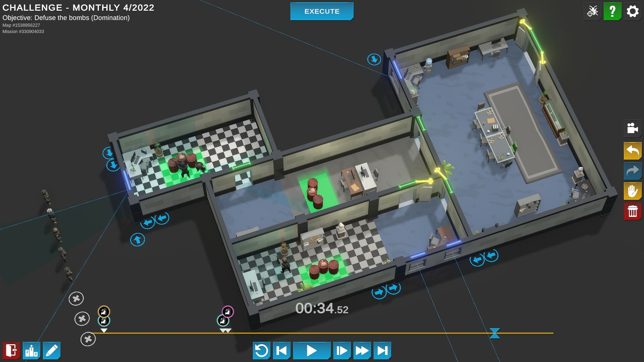Select the last trooper at bottom of line
The width and height of the screenshot is (644, 362).
click(x=69, y=274)
